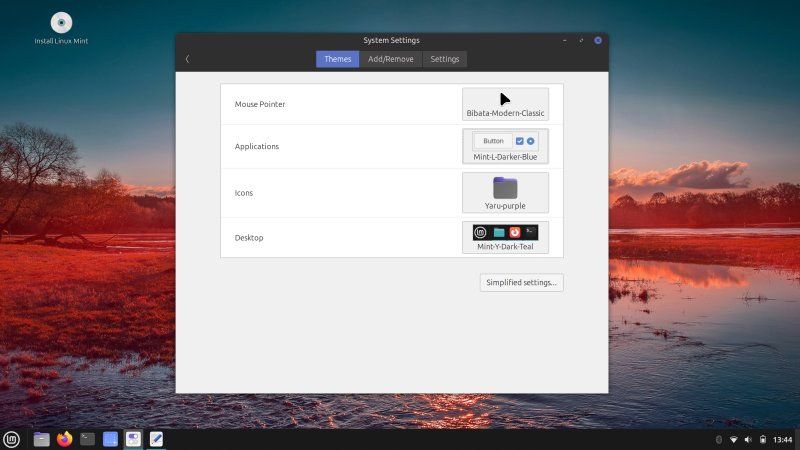800x450 pixels.
Task: Open the Add/Remove tab
Action: [x=391, y=59]
